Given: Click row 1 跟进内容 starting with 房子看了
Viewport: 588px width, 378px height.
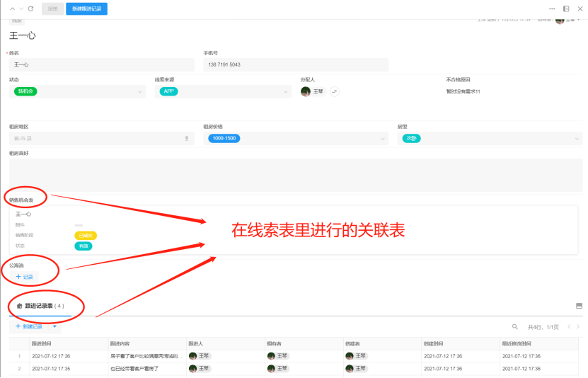Looking at the screenshot, I should click(x=146, y=356).
